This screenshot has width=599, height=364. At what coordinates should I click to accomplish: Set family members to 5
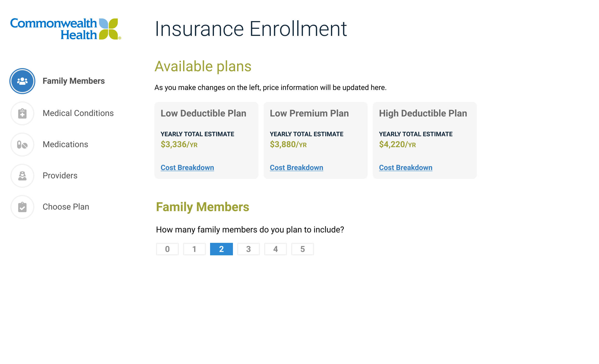coord(302,249)
